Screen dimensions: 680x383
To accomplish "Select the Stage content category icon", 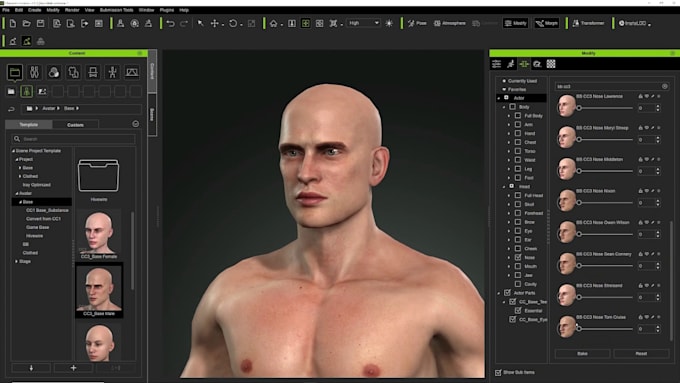I will tap(132, 72).
